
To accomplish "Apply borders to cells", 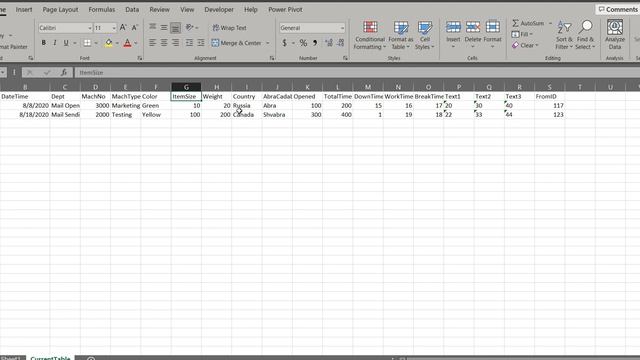I will pos(87,43).
